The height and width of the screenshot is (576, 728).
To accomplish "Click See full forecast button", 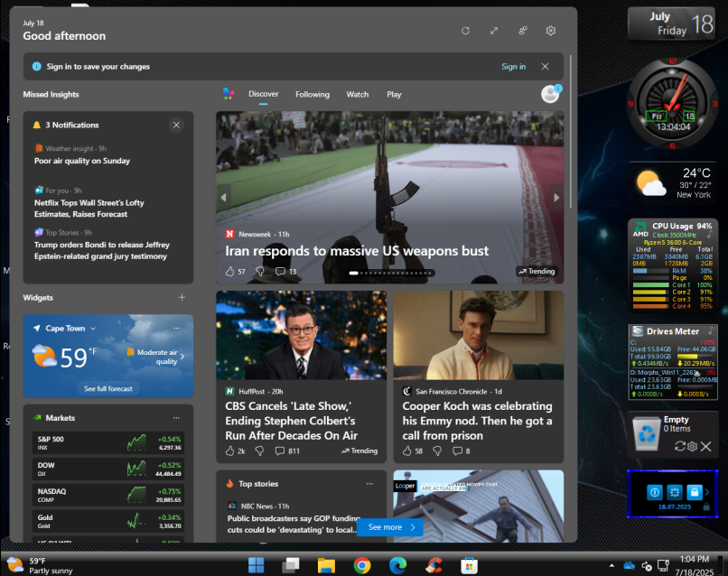I will click(x=108, y=388).
